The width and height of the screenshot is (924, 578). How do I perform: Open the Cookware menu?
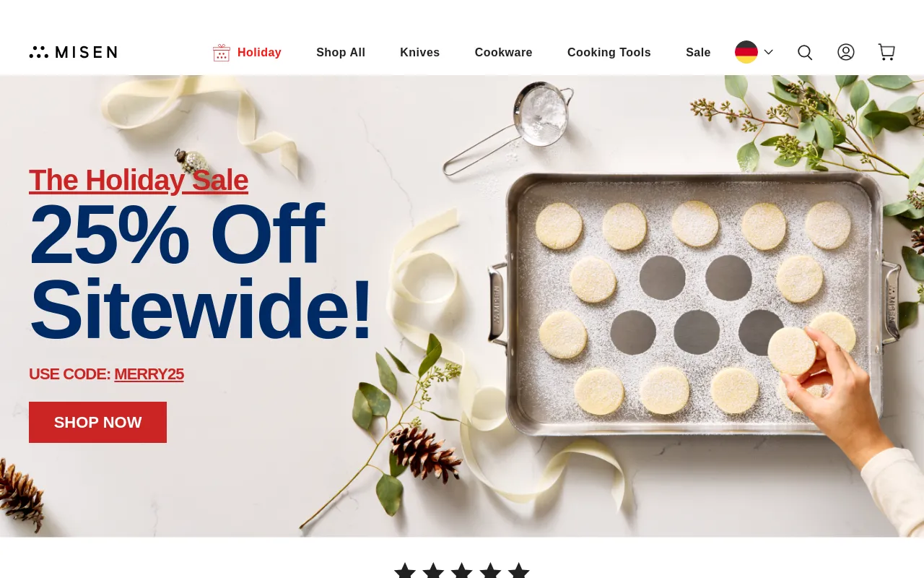(504, 52)
